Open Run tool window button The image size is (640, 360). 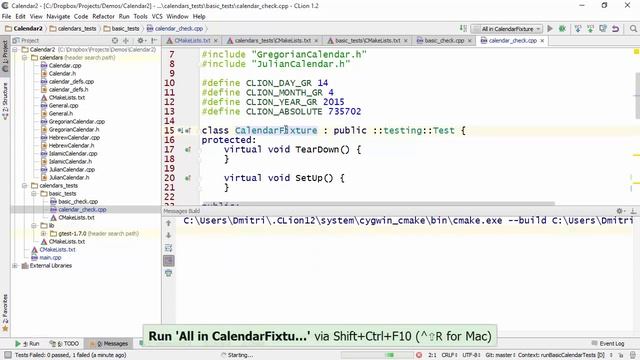(27, 344)
